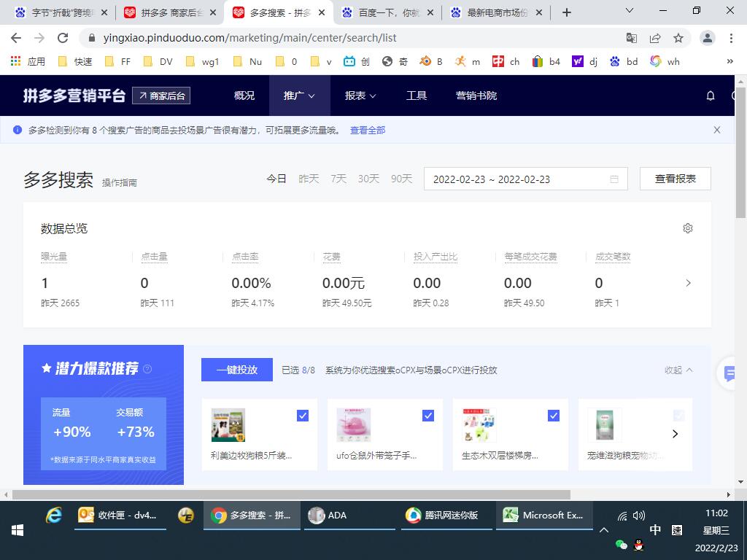Open data overview settings gear

click(x=687, y=228)
